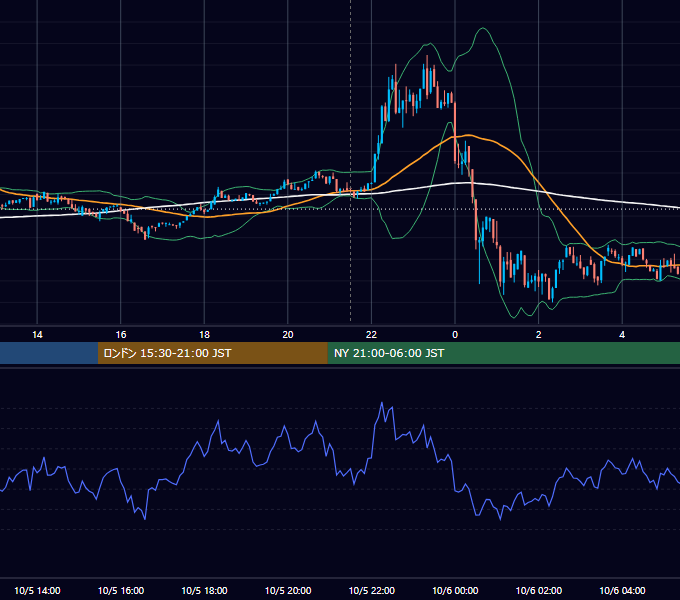Click the 10/6 04:00 date label

pos(622,590)
